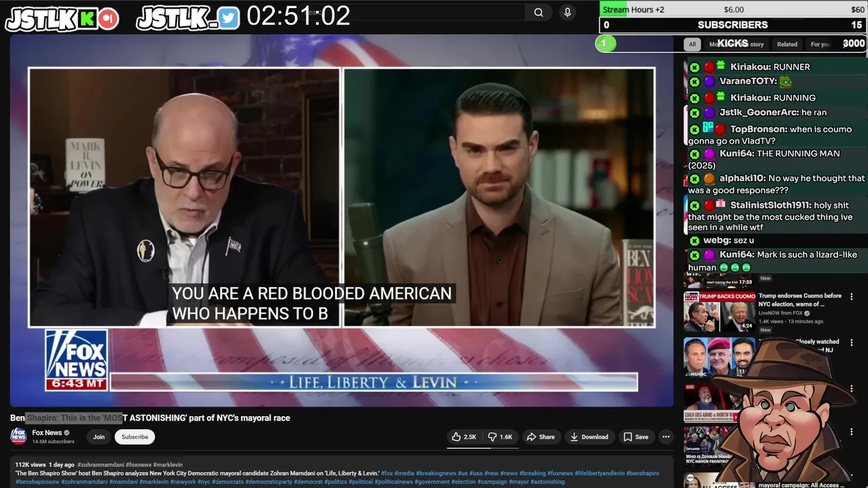Click the KICKS goal bar

click(733, 43)
